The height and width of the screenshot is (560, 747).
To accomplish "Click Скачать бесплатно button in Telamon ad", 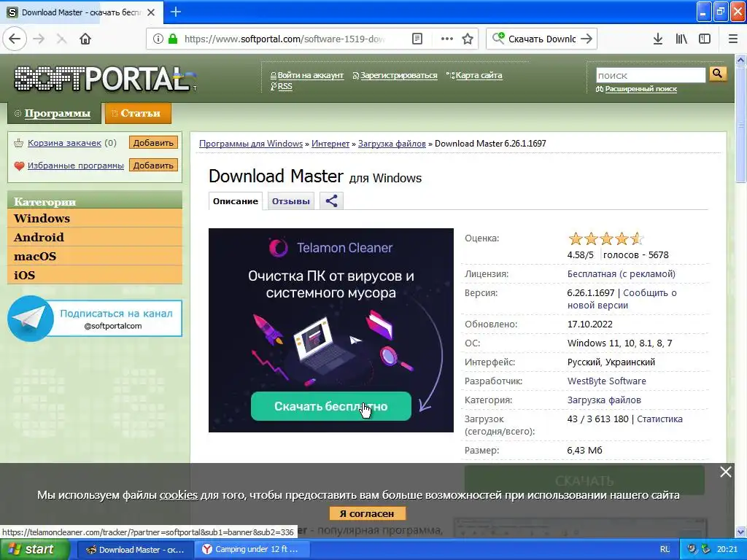I will point(330,406).
